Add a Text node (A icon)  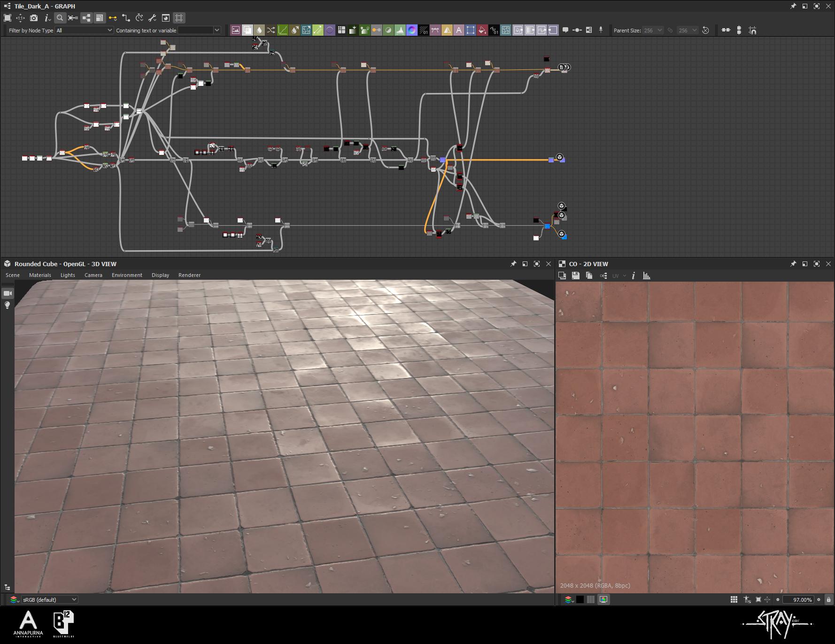(x=458, y=30)
